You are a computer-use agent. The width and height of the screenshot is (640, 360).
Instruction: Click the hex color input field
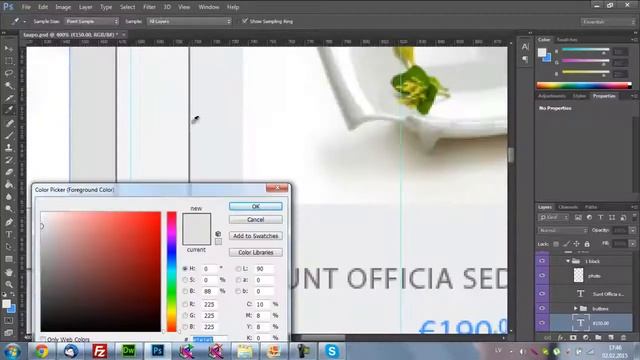pos(209,339)
